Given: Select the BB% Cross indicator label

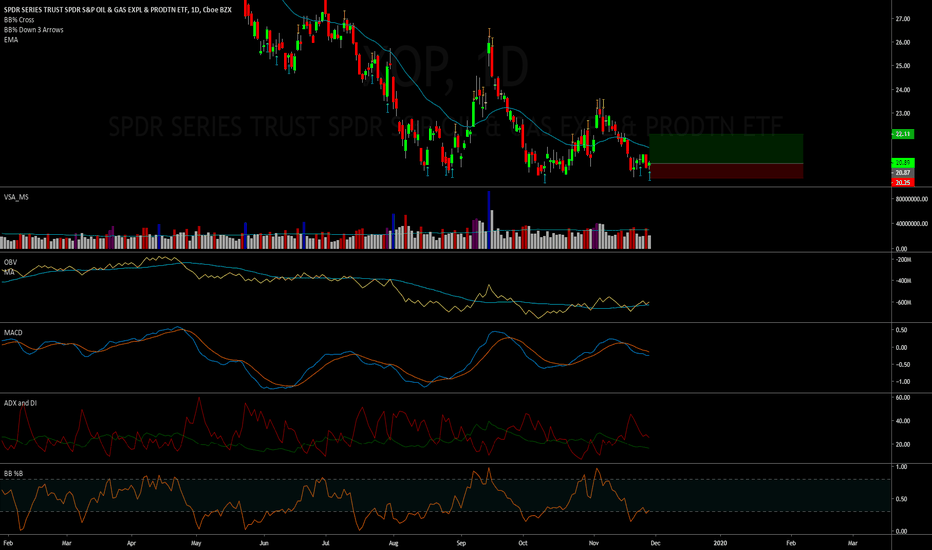Looking at the screenshot, I should tap(19, 20).
